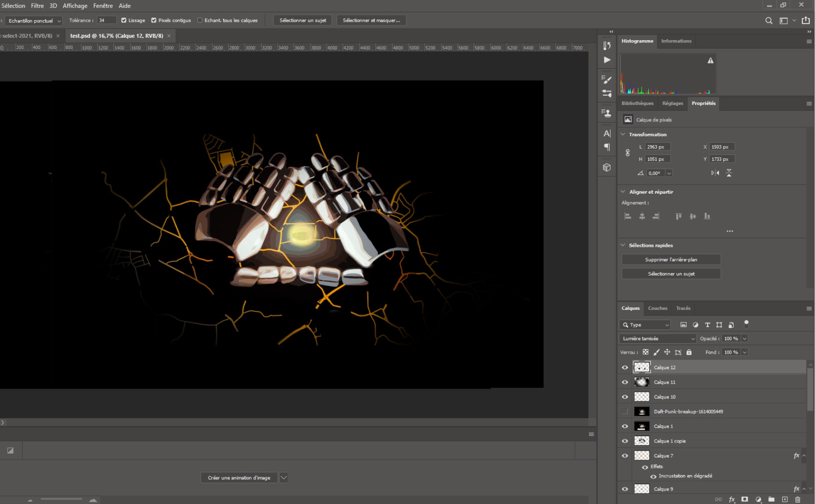Image resolution: width=815 pixels, height=504 pixels.
Task: Align bottom edges
Action: point(707,216)
